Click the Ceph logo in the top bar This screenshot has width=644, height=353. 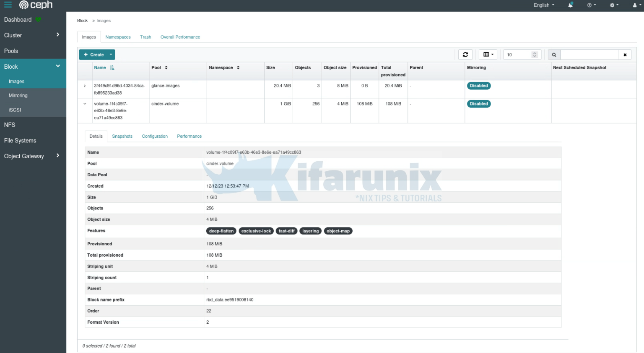coord(36,5)
